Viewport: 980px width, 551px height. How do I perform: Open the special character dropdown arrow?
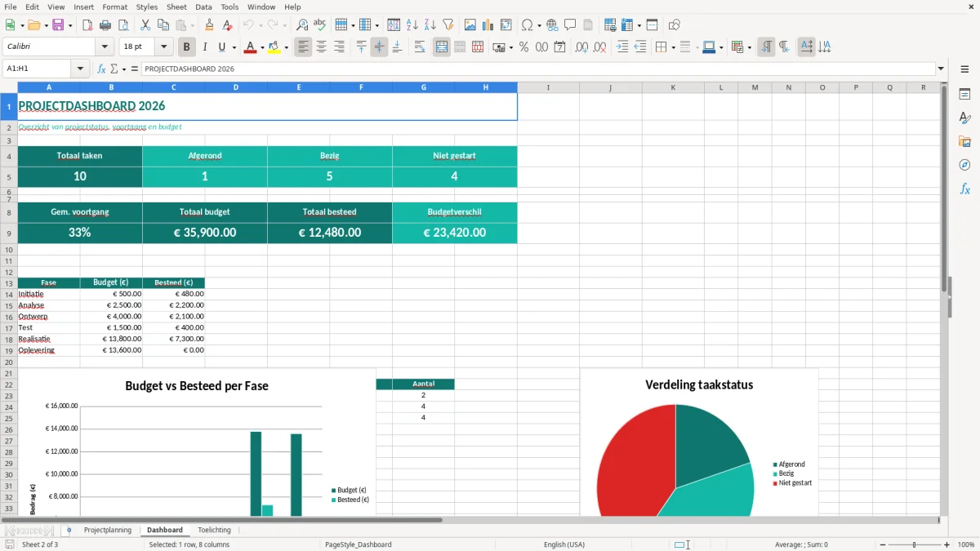coord(539,25)
